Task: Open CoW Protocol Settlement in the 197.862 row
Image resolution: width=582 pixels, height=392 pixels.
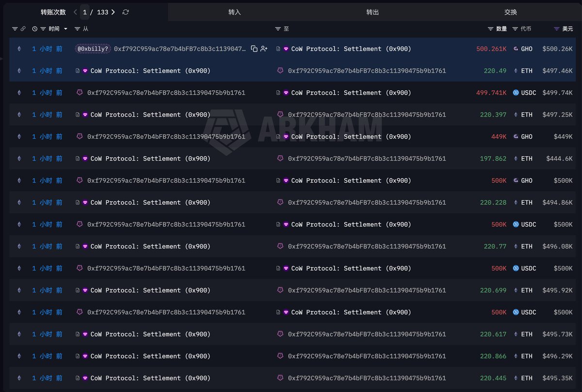Action: click(x=150, y=159)
